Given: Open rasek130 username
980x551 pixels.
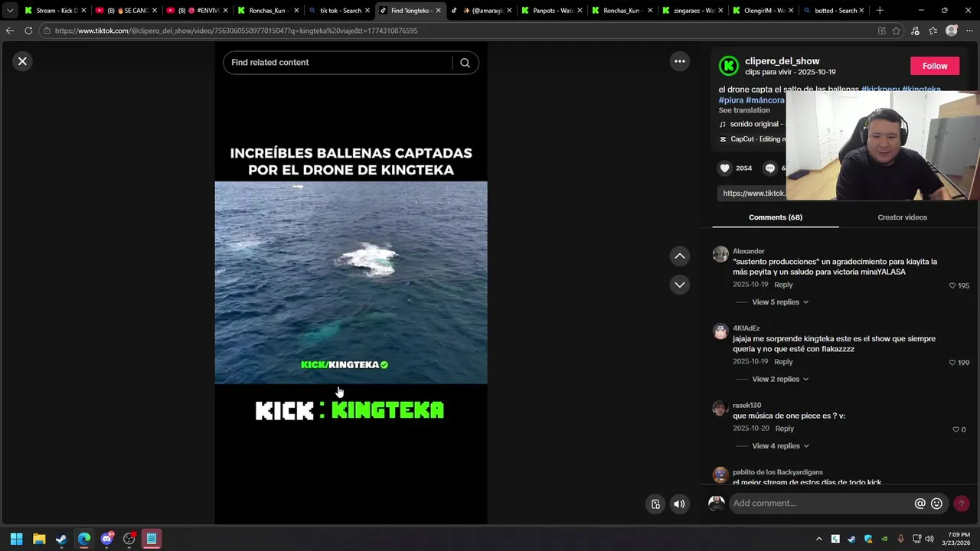Looking at the screenshot, I should click(x=746, y=406).
